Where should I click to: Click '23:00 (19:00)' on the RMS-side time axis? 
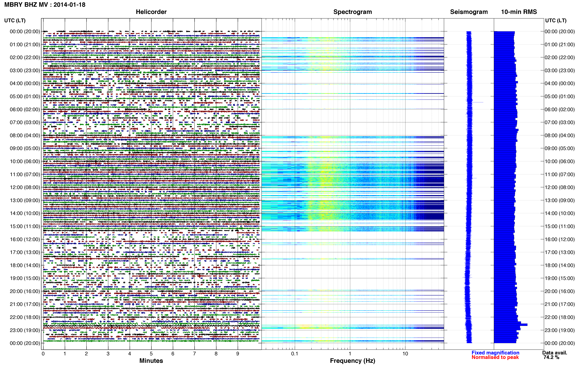(560, 330)
